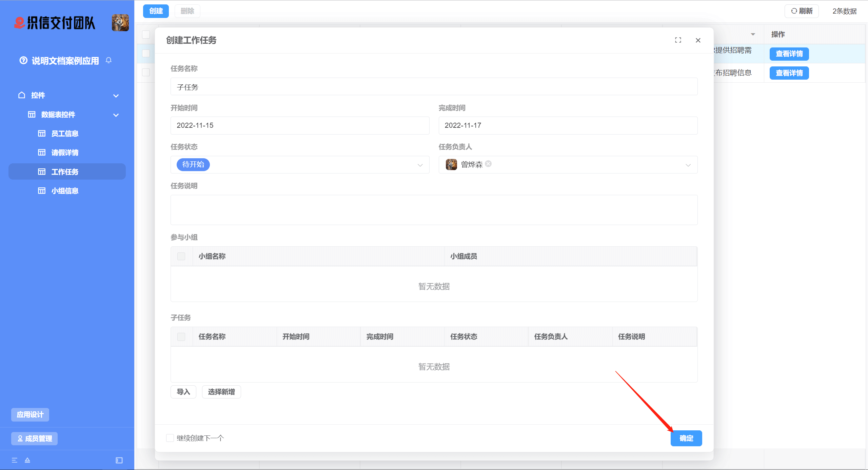Toggle select-all checkbox in 子任务 table header
868x470 pixels.
point(181,337)
